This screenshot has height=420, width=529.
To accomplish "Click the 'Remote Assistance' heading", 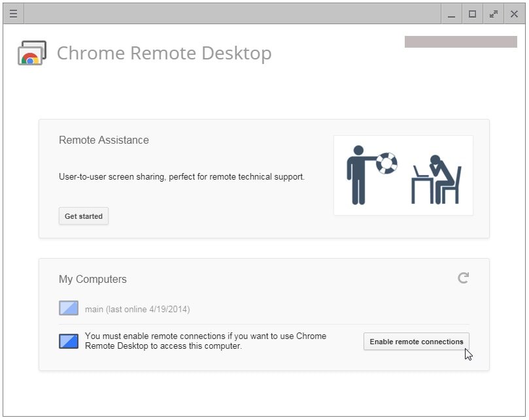I will [104, 140].
